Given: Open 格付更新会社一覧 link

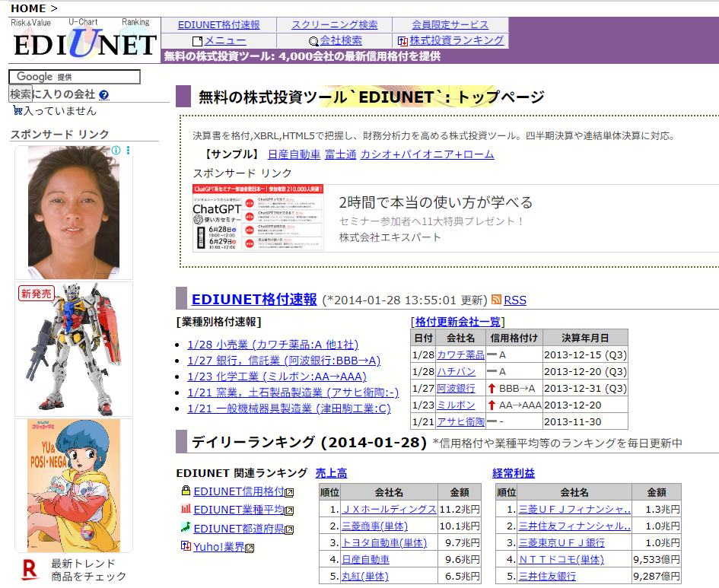Looking at the screenshot, I should pyautogui.click(x=458, y=322).
